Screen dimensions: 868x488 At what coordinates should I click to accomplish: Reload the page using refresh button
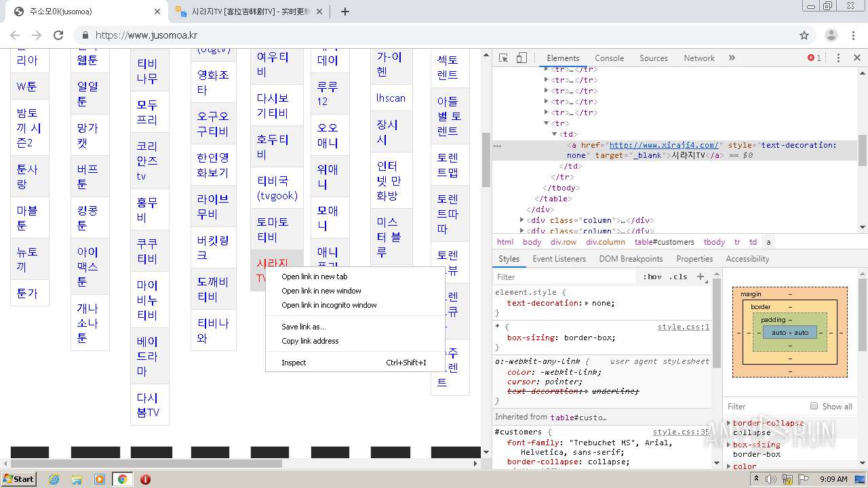[58, 35]
